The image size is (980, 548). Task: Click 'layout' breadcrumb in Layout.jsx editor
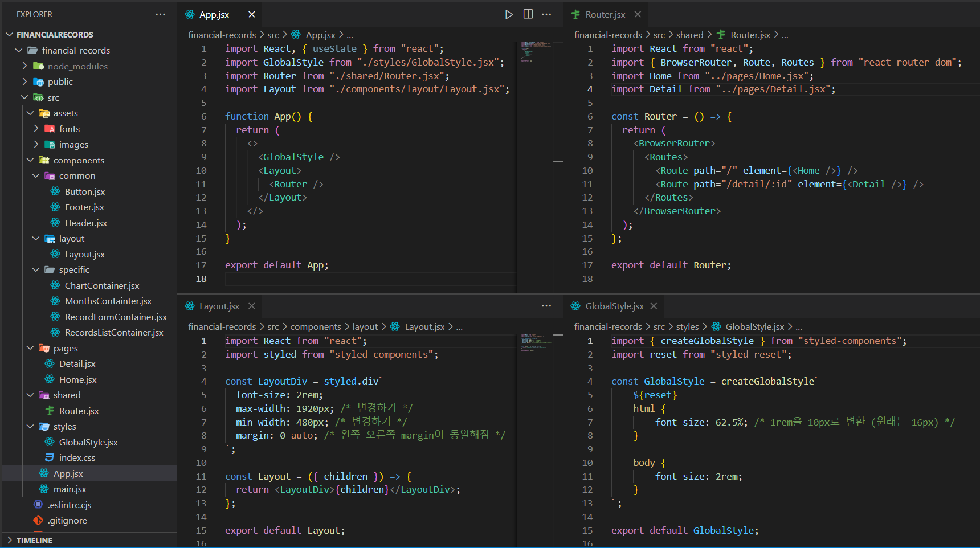click(365, 326)
